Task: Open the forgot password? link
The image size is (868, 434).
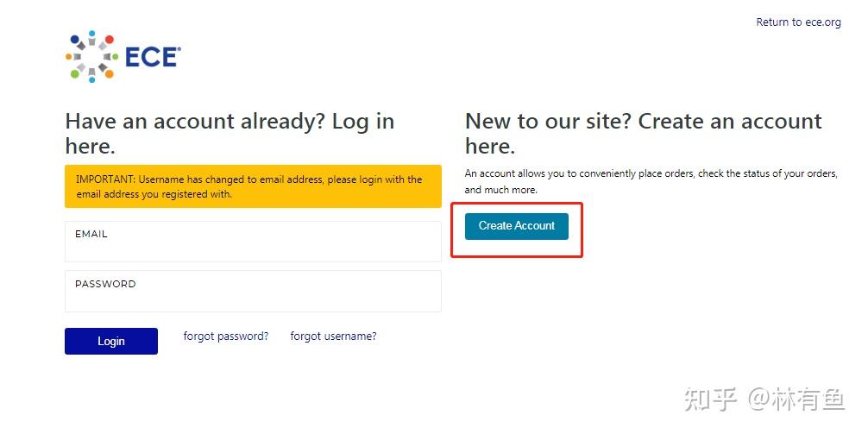Action: click(x=226, y=337)
